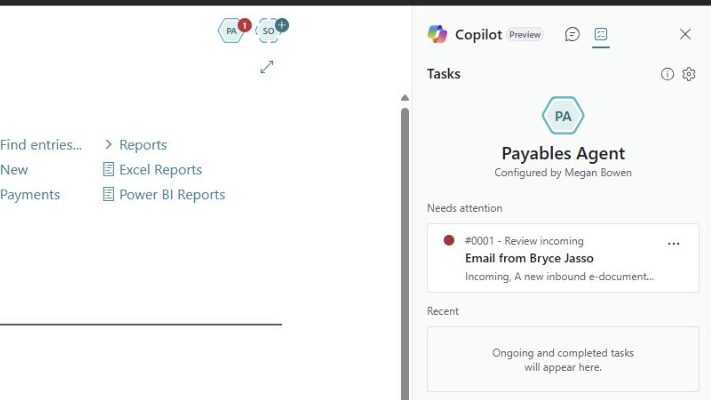Switch to the Copilot tasks tab
Viewport: 711px width, 400px height.
pyautogui.click(x=601, y=34)
